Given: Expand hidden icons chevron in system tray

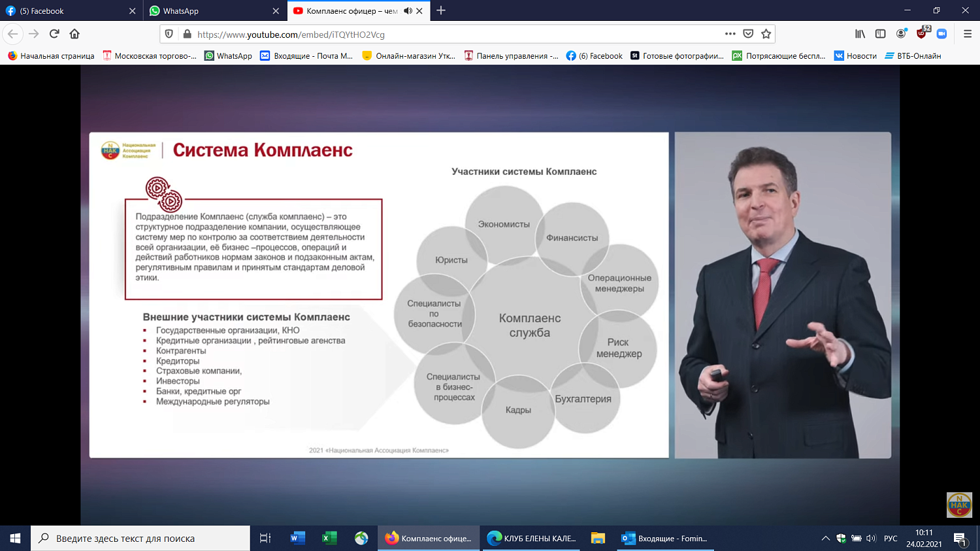Looking at the screenshot, I should (x=826, y=538).
